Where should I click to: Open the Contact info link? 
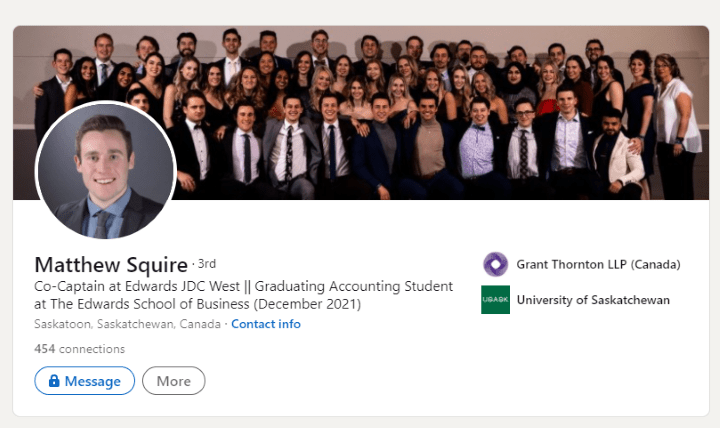coord(266,324)
